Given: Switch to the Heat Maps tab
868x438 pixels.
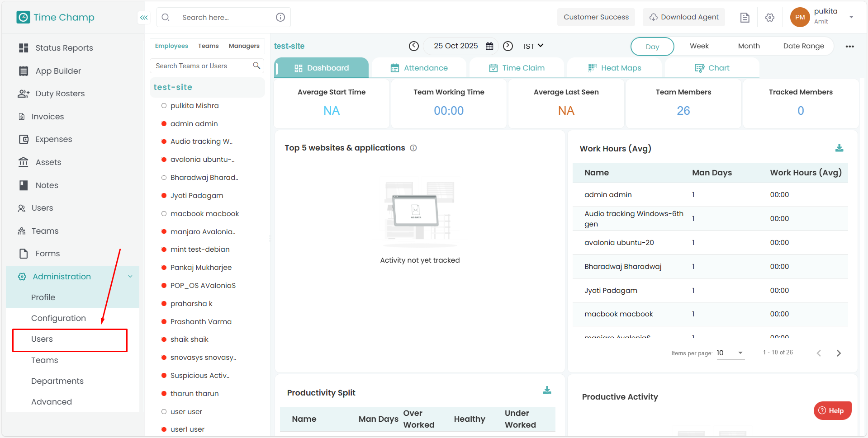Looking at the screenshot, I should pos(614,68).
